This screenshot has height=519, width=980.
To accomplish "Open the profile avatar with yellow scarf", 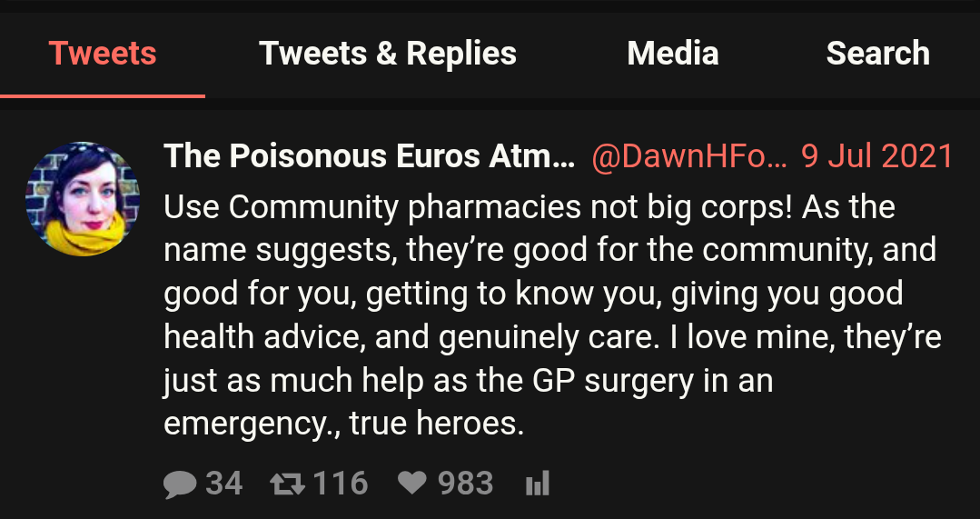I will click(83, 199).
